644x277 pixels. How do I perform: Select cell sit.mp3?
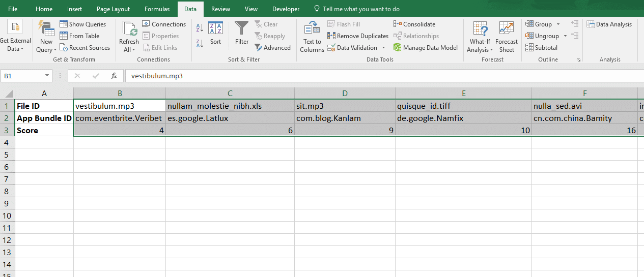pyautogui.click(x=345, y=106)
